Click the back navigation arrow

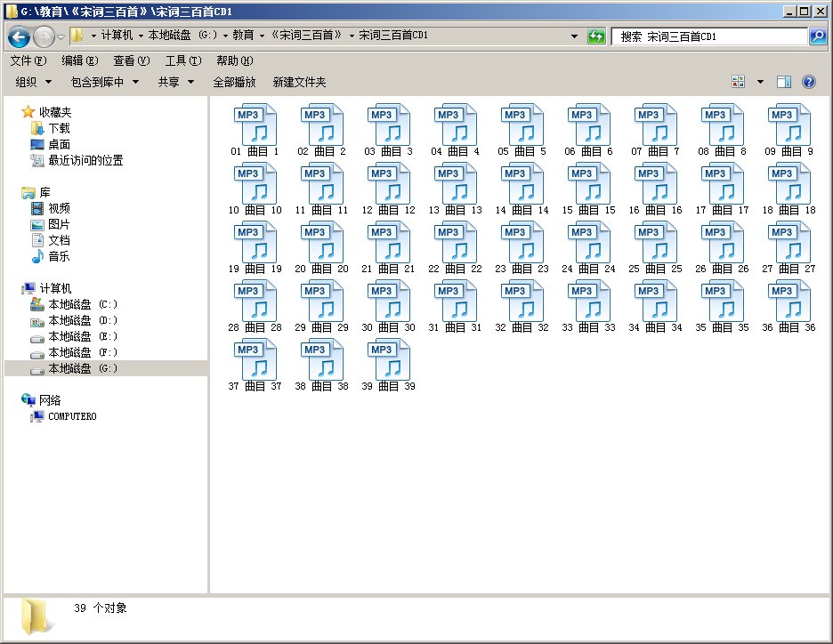click(19, 36)
